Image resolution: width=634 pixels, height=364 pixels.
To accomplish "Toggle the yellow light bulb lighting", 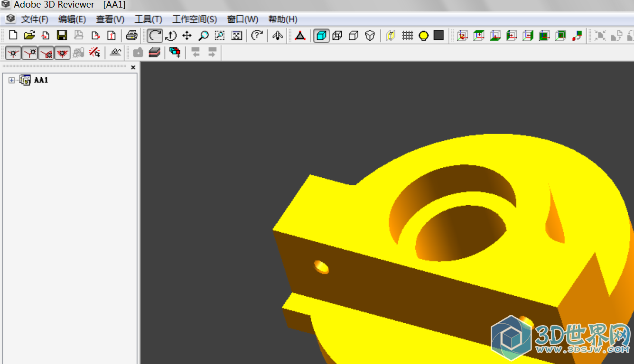I will coord(423,36).
